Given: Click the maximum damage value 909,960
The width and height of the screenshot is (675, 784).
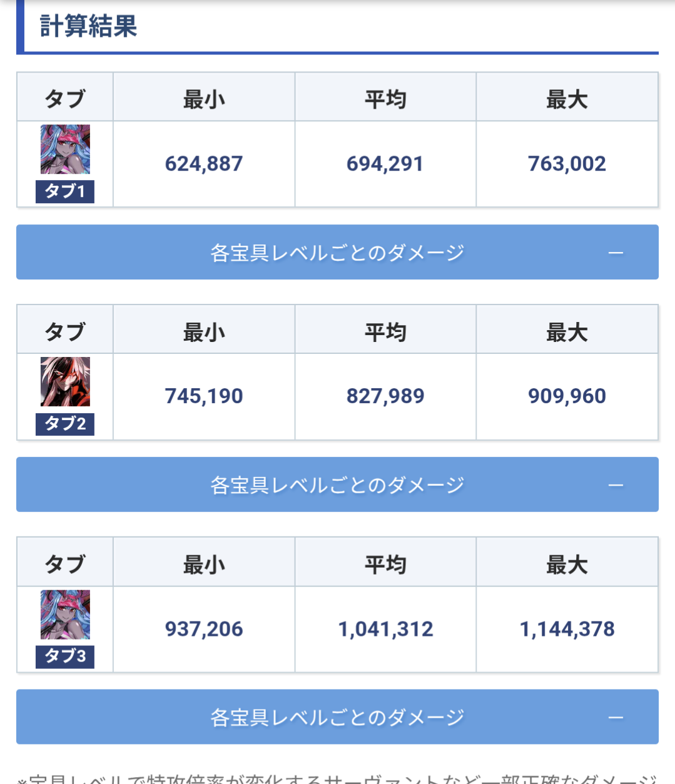Looking at the screenshot, I should pos(567,396).
